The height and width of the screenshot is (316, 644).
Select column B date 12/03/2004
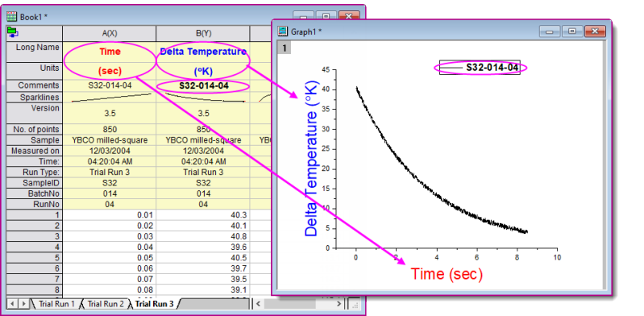[x=203, y=151]
